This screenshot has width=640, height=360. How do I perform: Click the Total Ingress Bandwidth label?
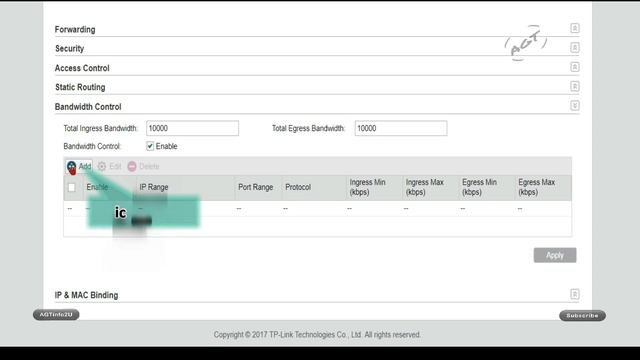click(101, 128)
